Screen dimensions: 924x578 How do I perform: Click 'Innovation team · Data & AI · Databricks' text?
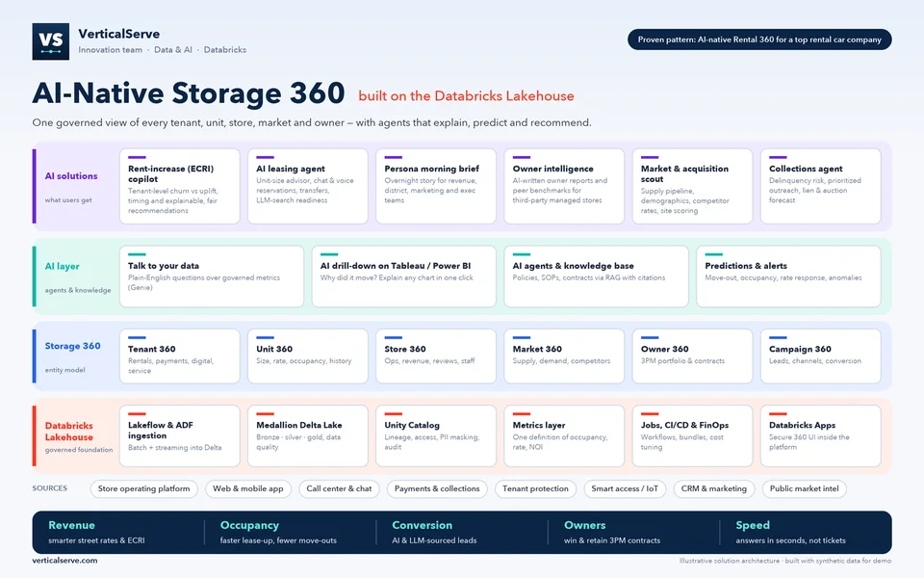point(162,50)
